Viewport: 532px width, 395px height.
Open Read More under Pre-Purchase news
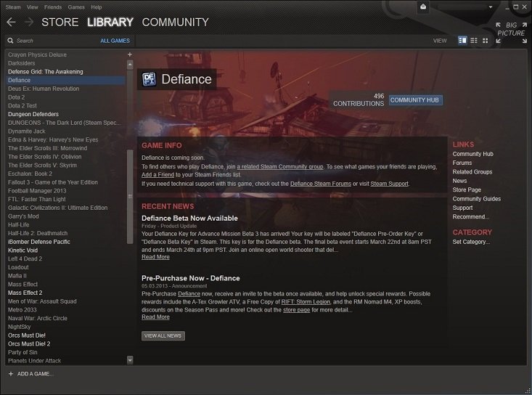(x=155, y=317)
